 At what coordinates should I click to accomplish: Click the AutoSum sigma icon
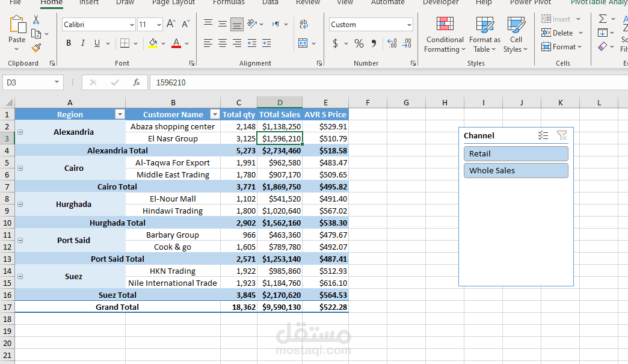[602, 19]
